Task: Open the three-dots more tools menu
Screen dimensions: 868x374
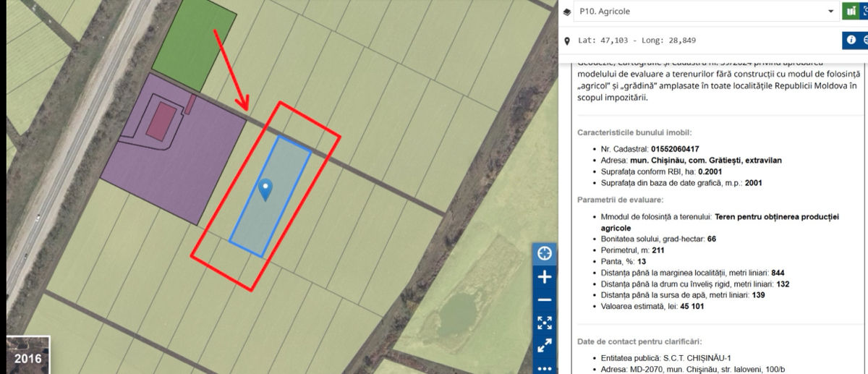Action: 545,367
